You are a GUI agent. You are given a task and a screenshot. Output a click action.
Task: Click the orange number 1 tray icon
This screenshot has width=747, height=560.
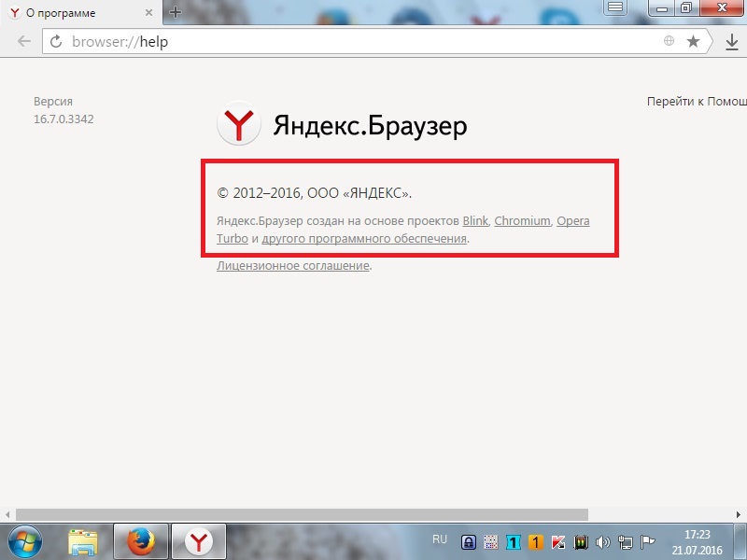(x=535, y=542)
